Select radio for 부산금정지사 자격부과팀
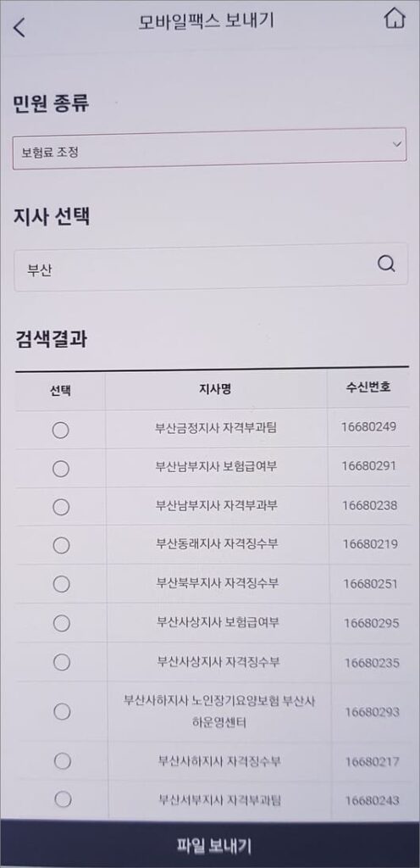 [x=60, y=430]
